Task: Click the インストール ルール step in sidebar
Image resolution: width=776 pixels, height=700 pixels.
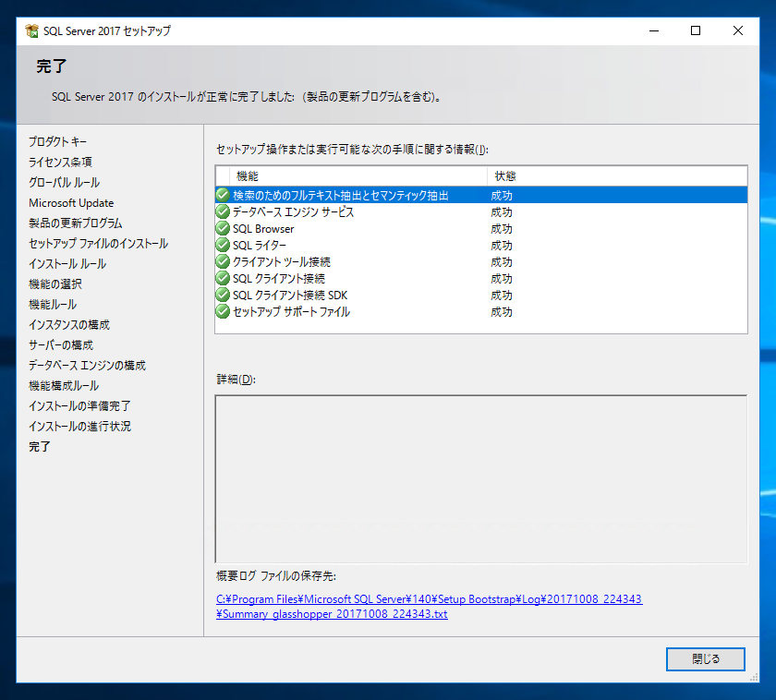Action: (x=67, y=264)
